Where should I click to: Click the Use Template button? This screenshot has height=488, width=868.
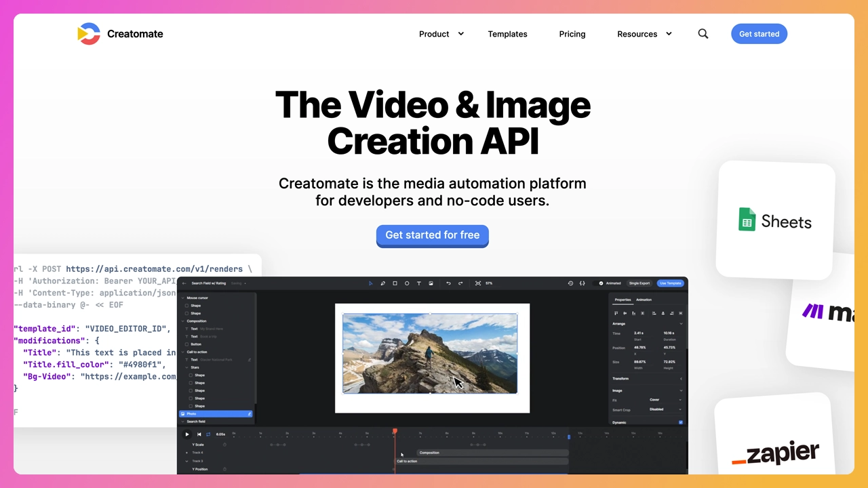[x=671, y=283]
